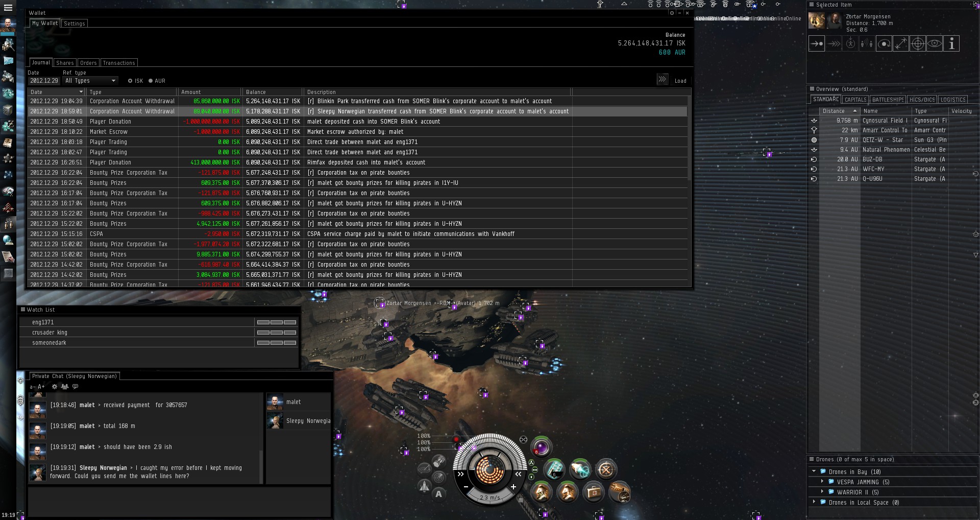Click the journal next-page arrows button
The width and height of the screenshot is (980, 520).
point(663,79)
